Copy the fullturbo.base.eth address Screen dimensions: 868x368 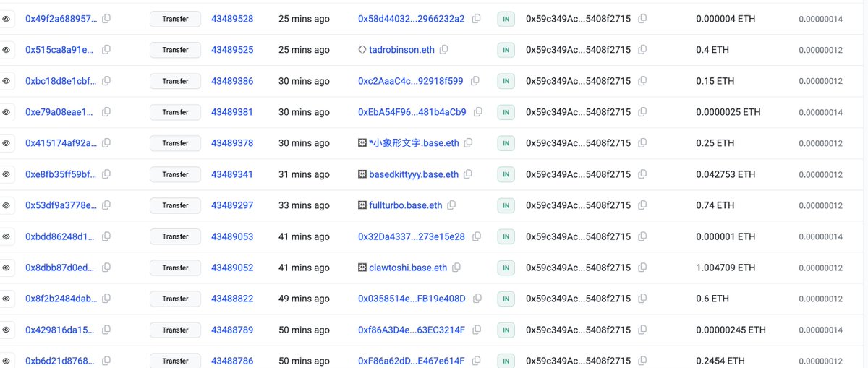pyautogui.click(x=451, y=205)
